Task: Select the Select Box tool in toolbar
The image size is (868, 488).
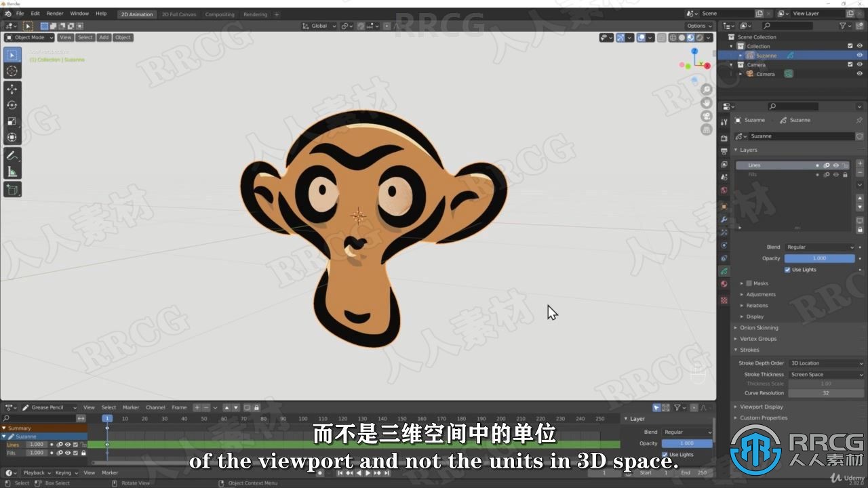Action: click(12, 55)
